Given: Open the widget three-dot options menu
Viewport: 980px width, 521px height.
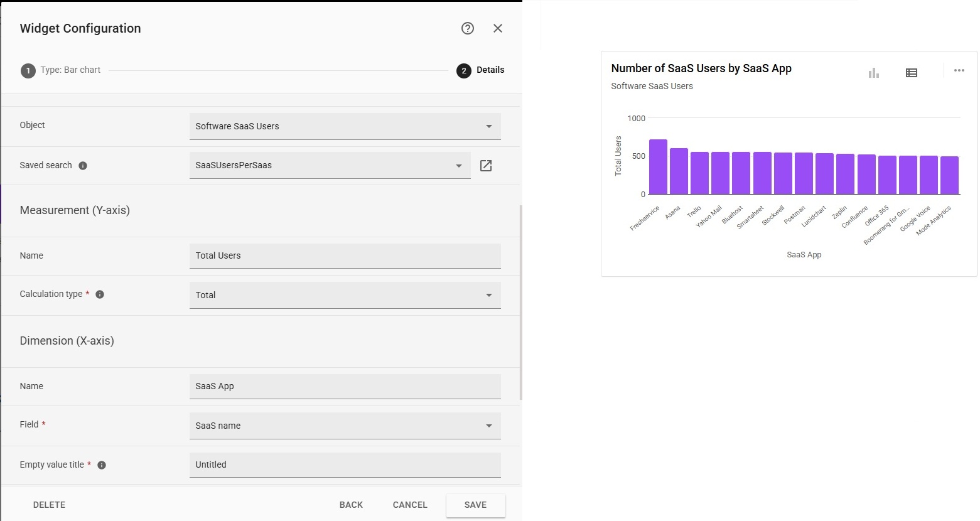Looking at the screenshot, I should [959, 70].
